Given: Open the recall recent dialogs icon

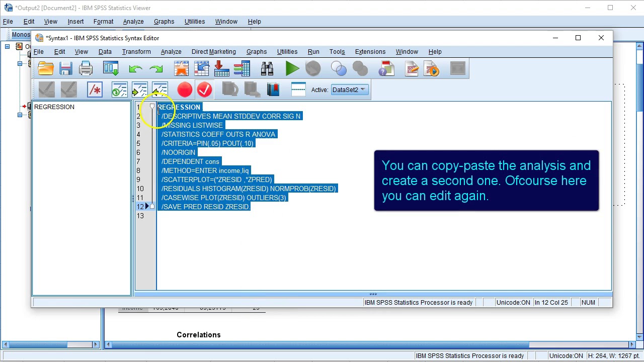Looking at the screenshot, I should 111,68.
